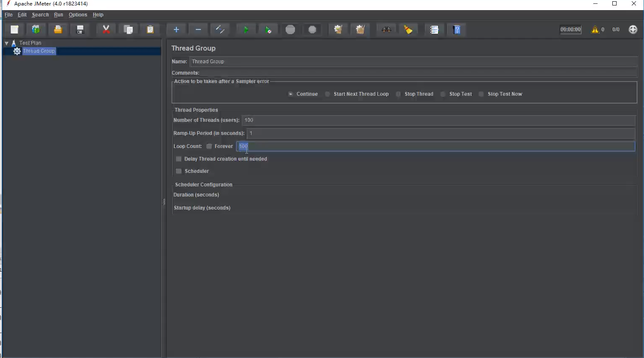The height and width of the screenshot is (358, 644).
Task: Open the Function Helper dialog icon
Action: pos(434,30)
